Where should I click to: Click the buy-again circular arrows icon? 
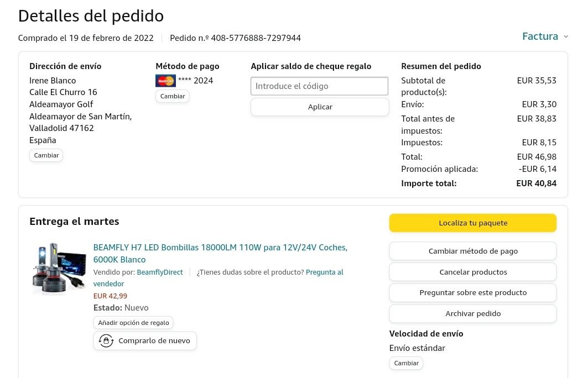click(x=106, y=341)
